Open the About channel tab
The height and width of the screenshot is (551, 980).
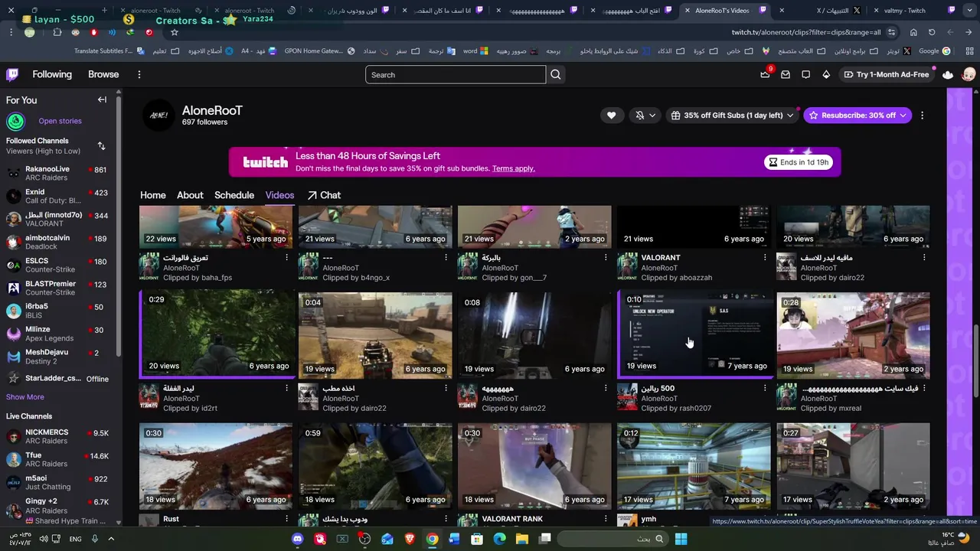point(190,195)
